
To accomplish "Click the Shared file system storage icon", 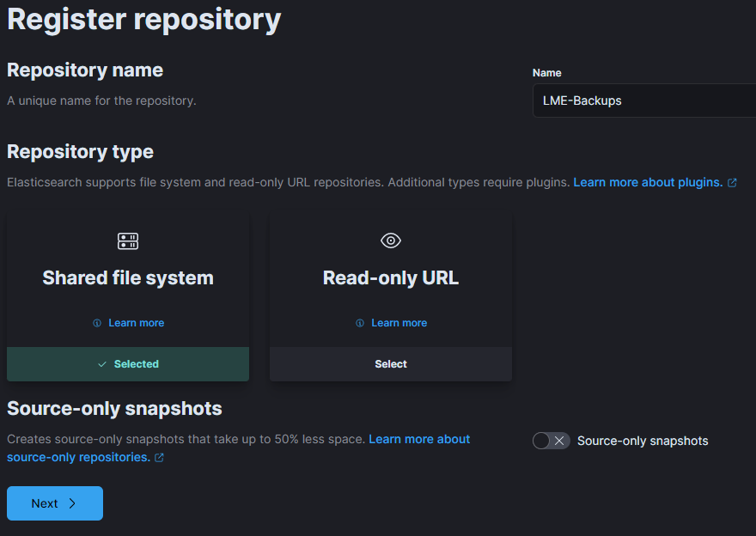I will point(128,241).
